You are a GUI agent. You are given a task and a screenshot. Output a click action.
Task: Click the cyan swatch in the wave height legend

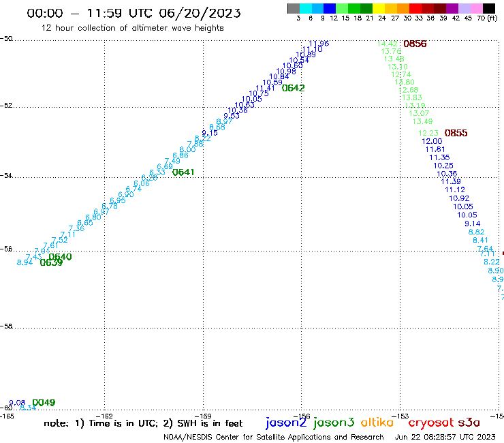pos(306,8)
